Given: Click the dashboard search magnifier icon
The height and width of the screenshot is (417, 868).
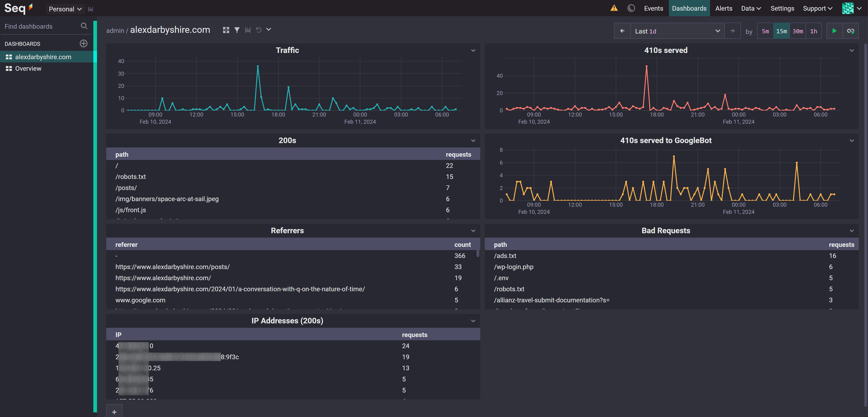Looking at the screenshot, I should click(x=84, y=26).
